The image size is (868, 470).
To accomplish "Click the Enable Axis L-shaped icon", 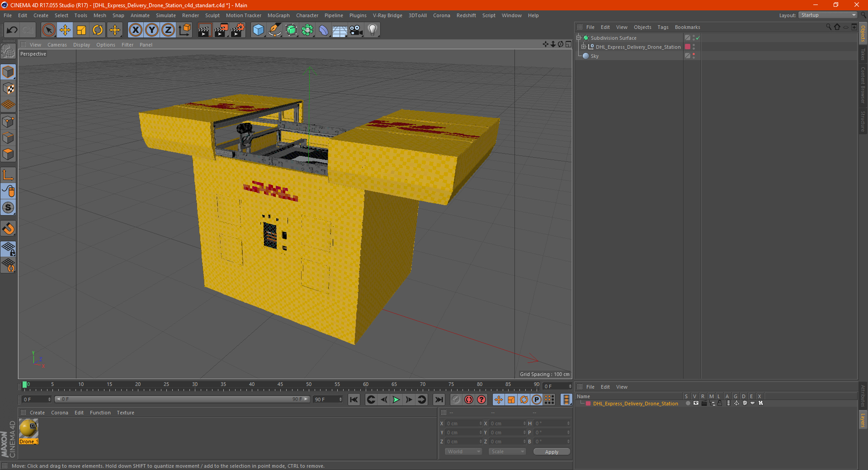I will [x=8, y=175].
